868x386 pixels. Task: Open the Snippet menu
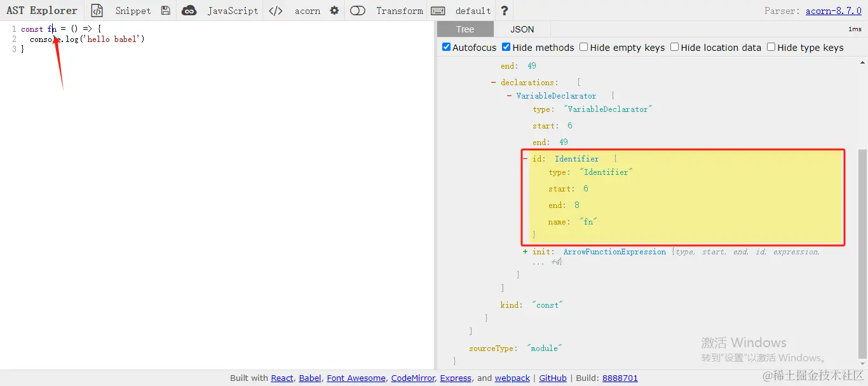point(133,11)
